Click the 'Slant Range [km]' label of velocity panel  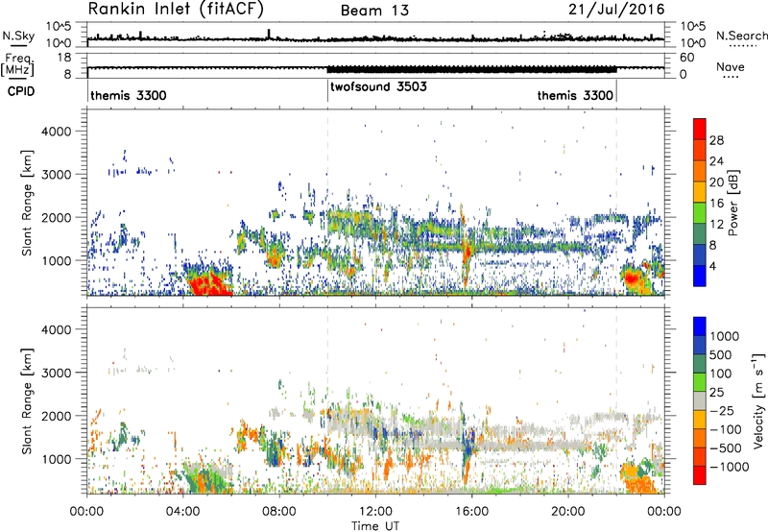tap(27, 400)
